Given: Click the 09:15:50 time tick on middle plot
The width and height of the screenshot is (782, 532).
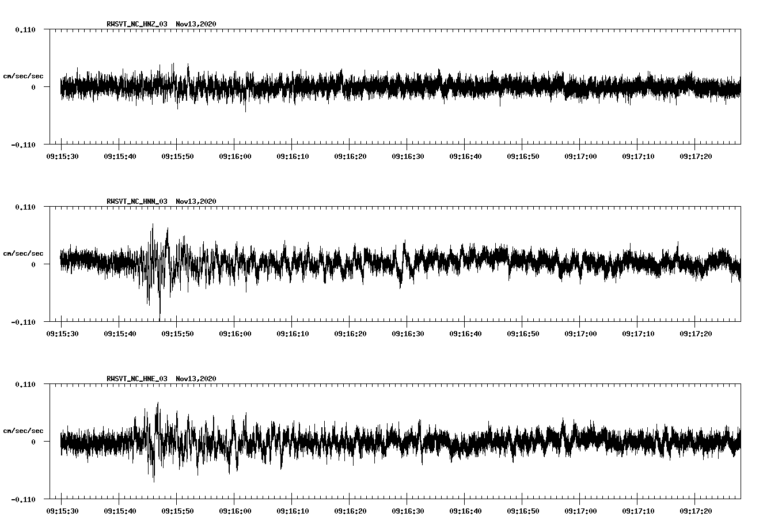Looking at the screenshot, I should click(177, 333).
